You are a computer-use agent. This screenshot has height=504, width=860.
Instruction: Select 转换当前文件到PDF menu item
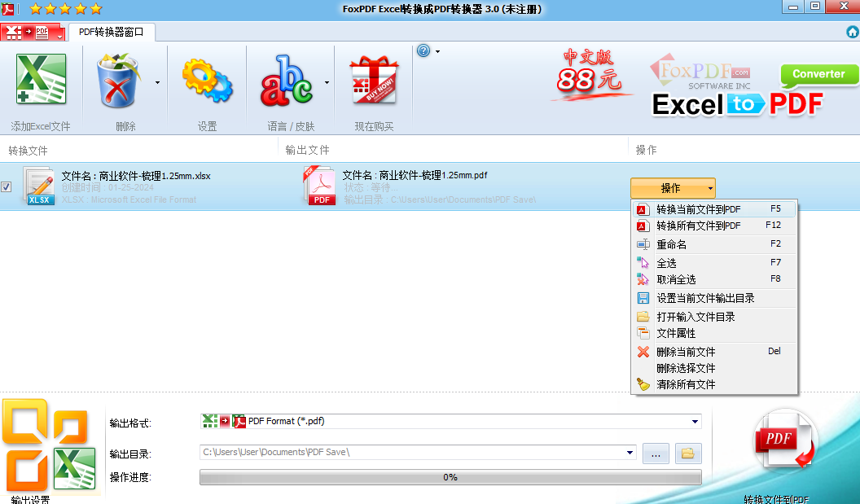[x=715, y=209]
